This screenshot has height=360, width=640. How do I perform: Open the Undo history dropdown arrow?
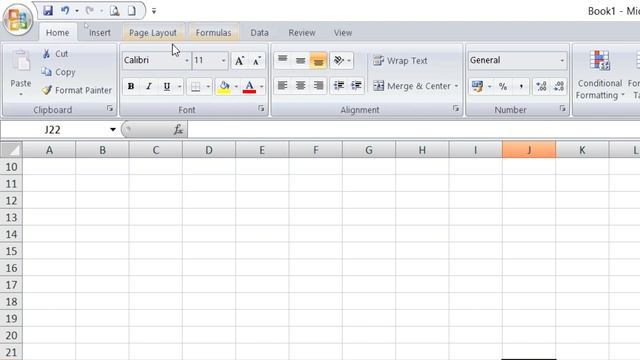click(x=77, y=11)
